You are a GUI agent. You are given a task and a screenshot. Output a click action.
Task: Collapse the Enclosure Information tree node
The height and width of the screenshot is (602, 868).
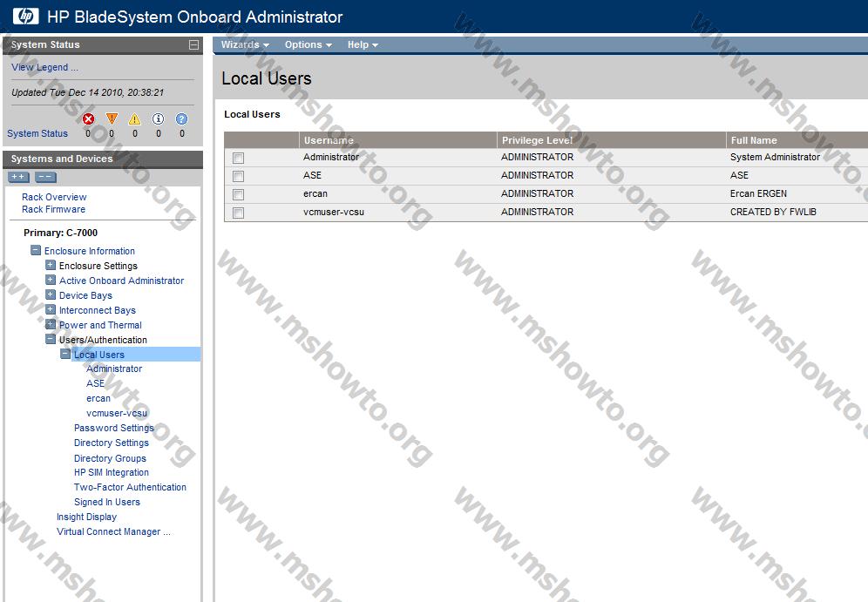pos(36,250)
